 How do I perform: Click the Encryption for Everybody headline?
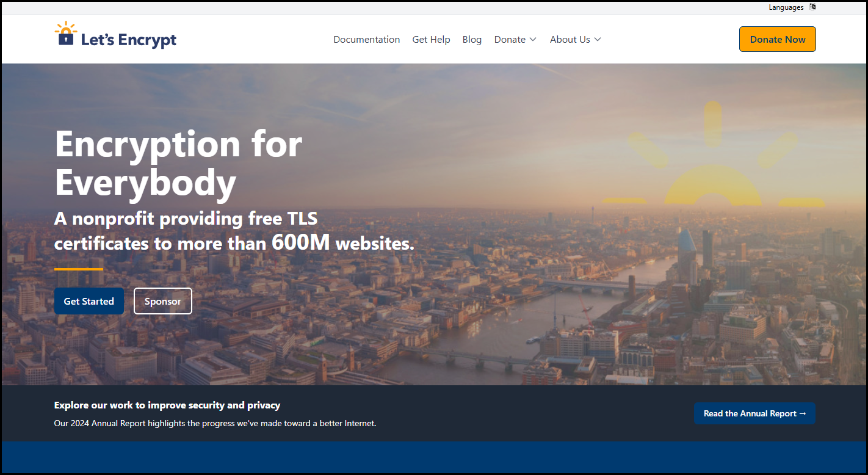tap(178, 163)
